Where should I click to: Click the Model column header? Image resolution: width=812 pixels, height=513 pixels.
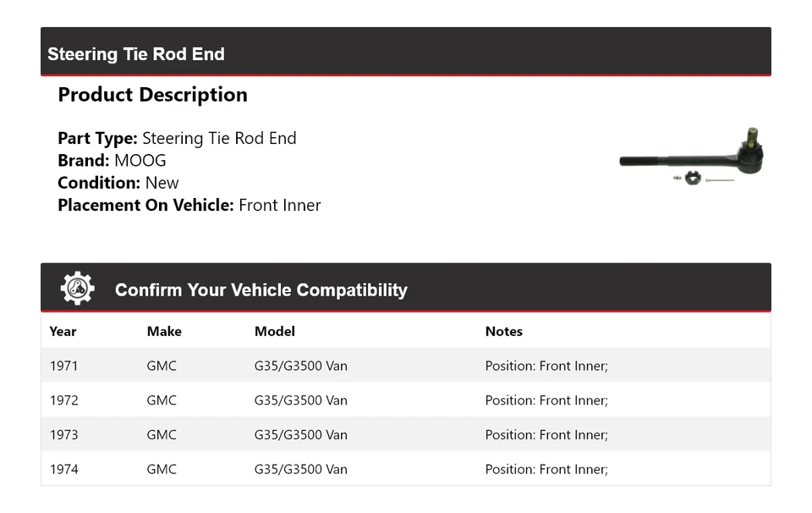(x=275, y=332)
